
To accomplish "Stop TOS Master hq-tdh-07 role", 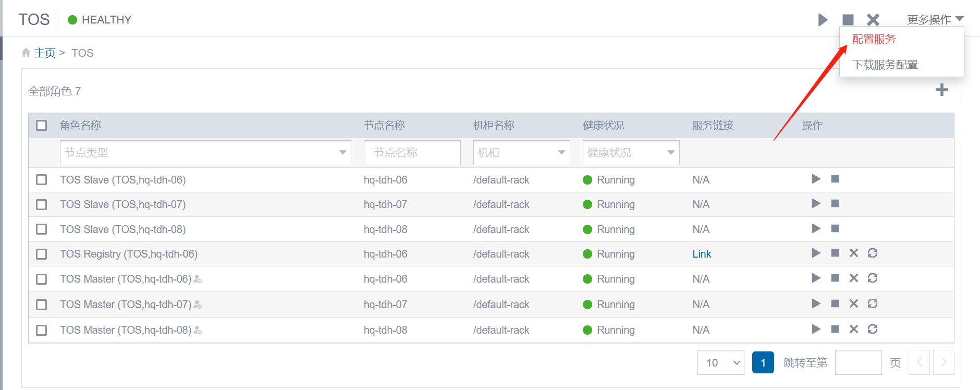I will 835,303.
